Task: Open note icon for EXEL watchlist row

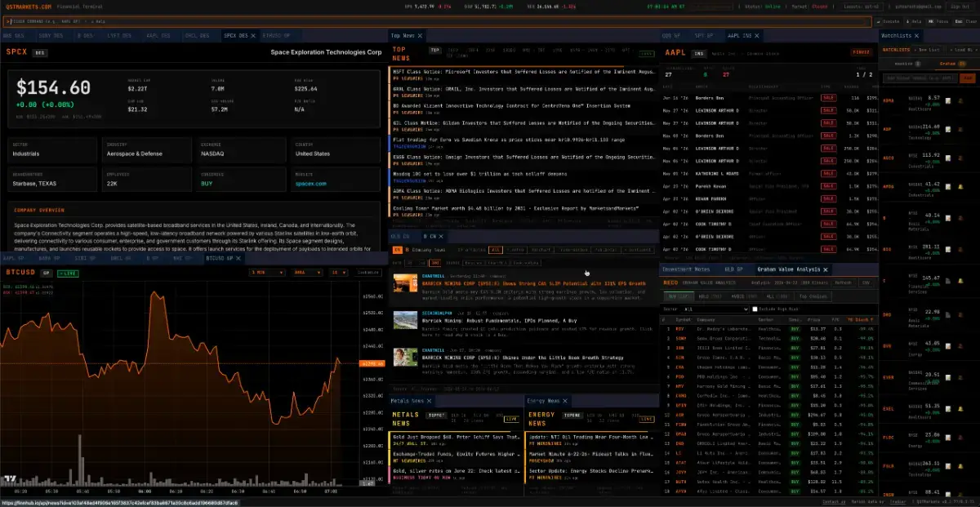Action: click(x=948, y=409)
